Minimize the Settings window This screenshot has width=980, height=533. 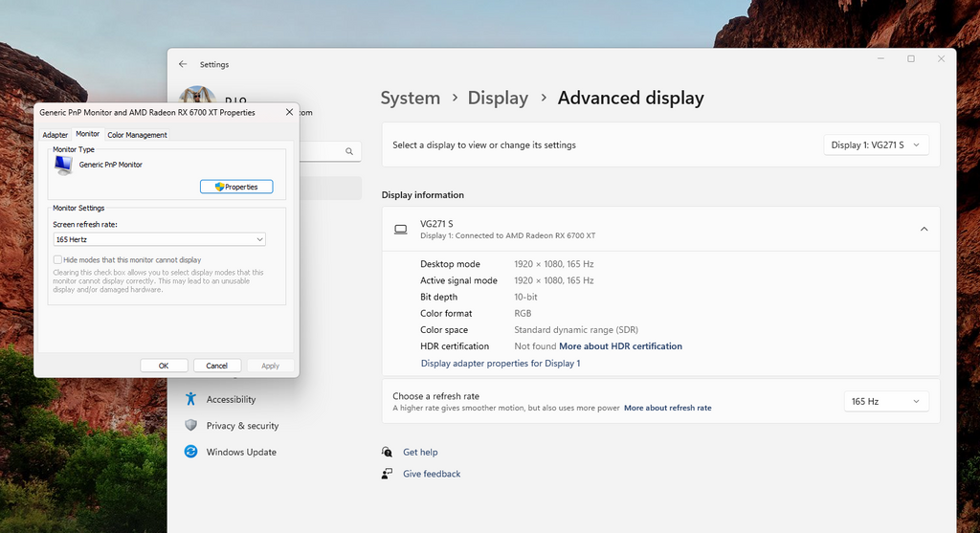click(x=880, y=58)
